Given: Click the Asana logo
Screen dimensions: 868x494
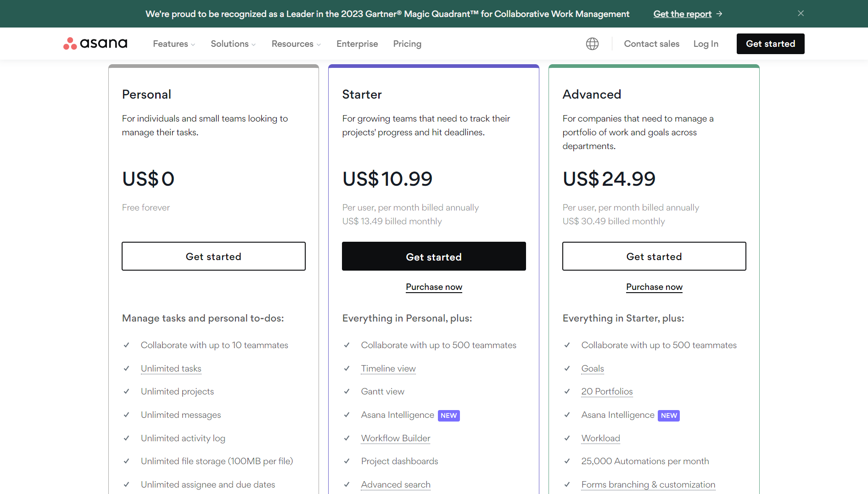Looking at the screenshot, I should 95,44.
